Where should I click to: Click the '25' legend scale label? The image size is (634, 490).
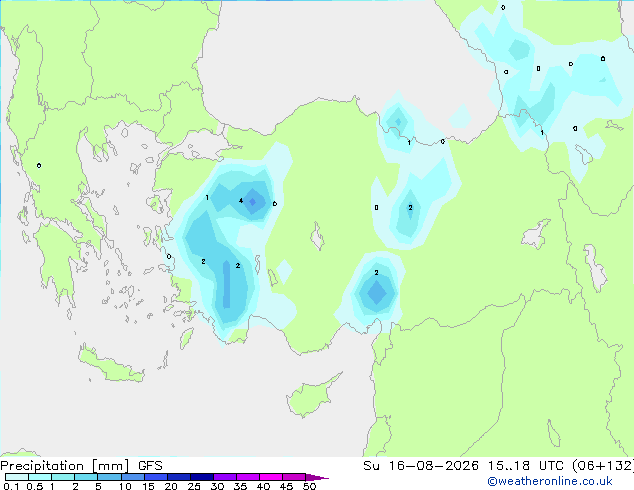(x=194, y=486)
